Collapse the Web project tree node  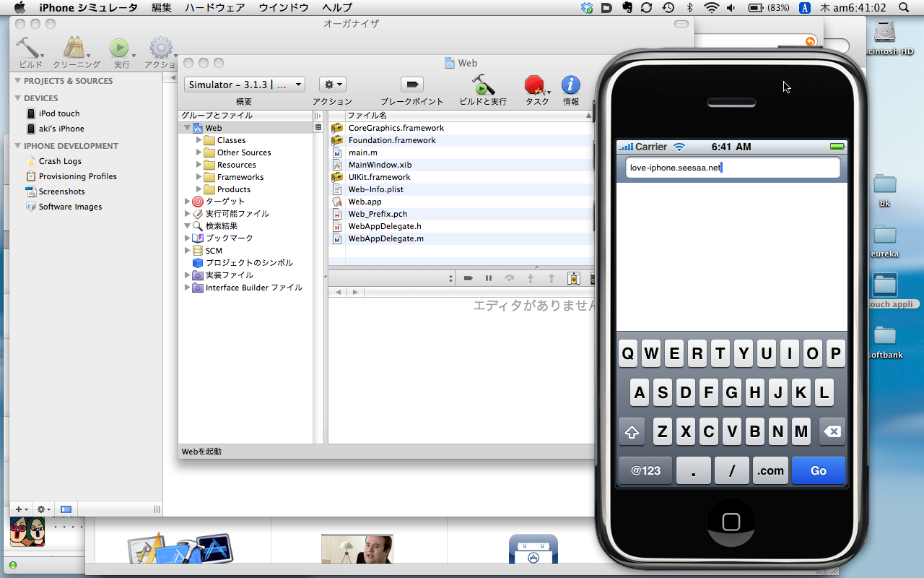(x=187, y=128)
